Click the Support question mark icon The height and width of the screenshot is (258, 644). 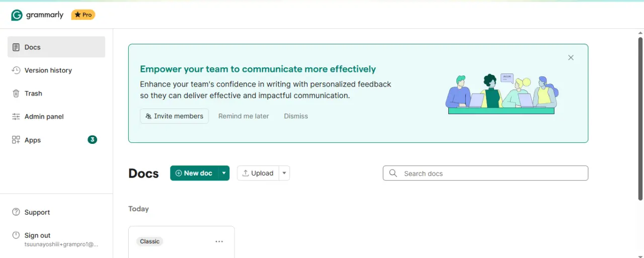pos(16,212)
